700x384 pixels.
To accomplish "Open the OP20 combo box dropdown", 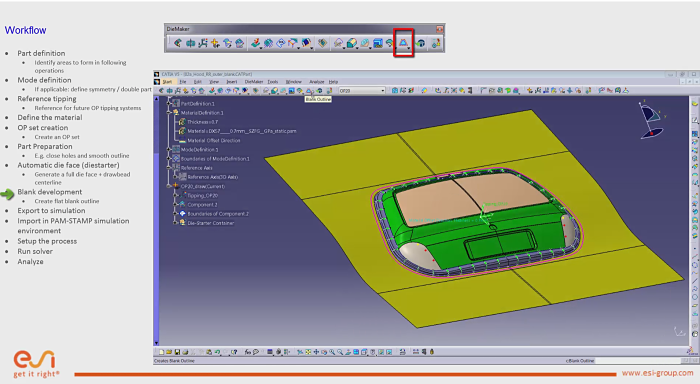I will click(x=383, y=91).
